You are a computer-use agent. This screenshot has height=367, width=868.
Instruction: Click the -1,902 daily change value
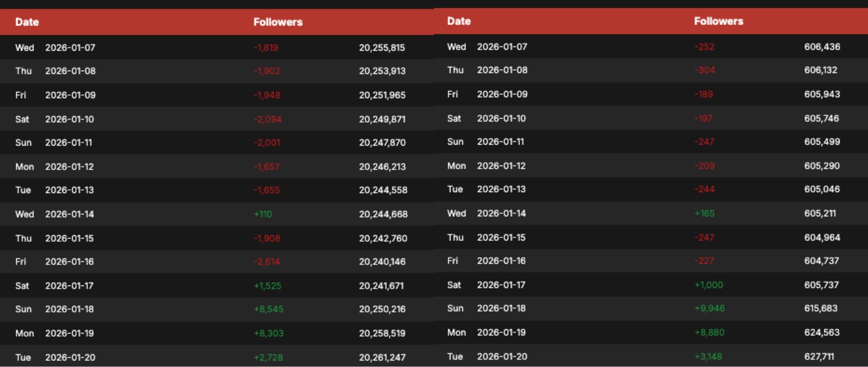point(267,71)
